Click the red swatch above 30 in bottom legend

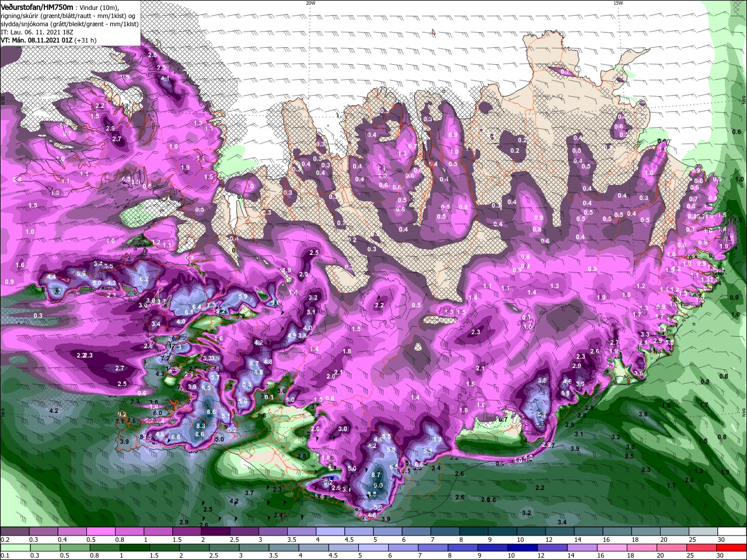732,548
